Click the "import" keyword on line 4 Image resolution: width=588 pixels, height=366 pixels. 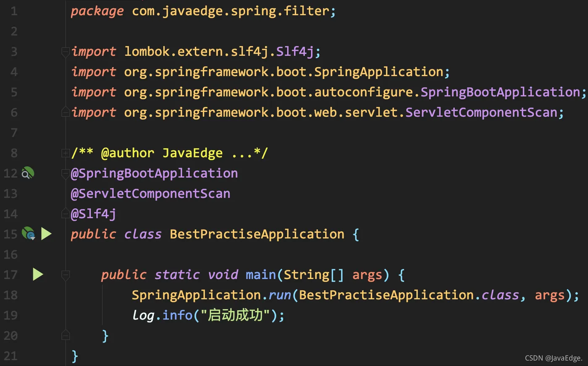click(x=93, y=72)
